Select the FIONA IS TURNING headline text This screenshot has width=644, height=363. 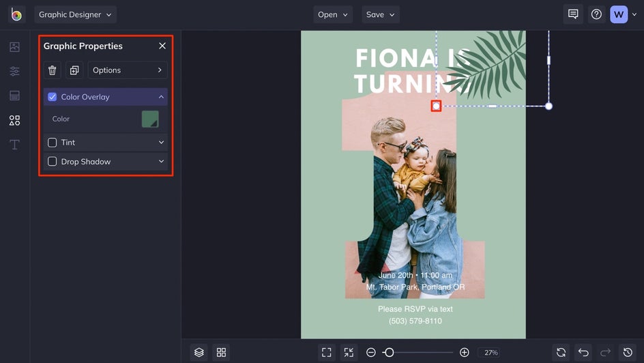click(412, 71)
